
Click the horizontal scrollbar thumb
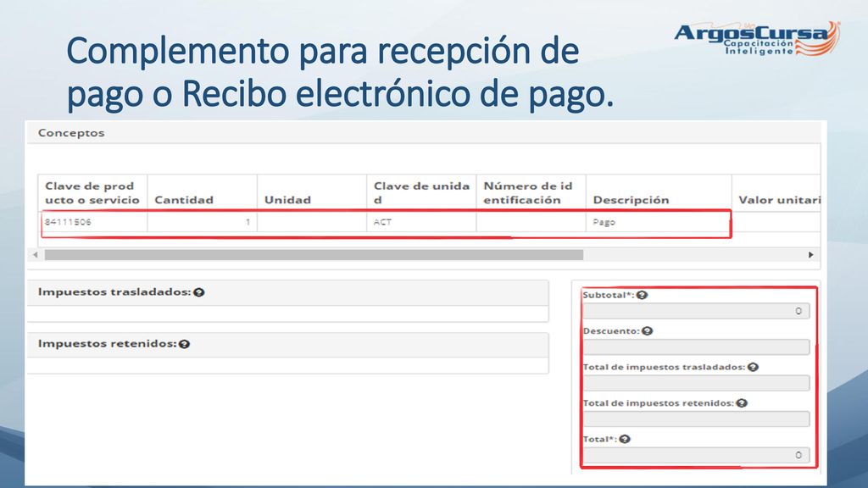pyautogui.click(x=314, y=254)
